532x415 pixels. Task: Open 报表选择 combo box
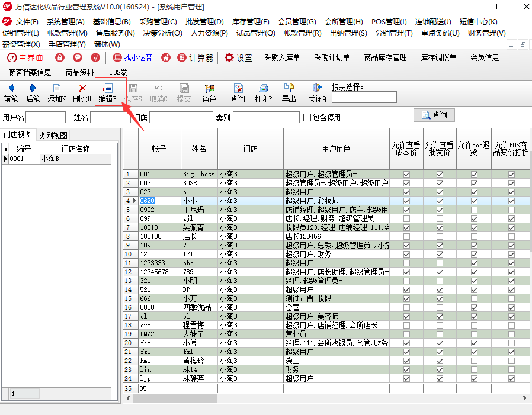point(364,97)
